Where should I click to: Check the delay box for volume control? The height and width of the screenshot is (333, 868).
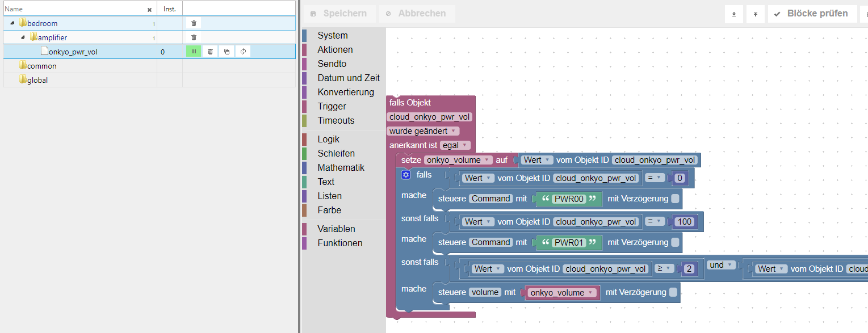click(x=673, y=292)
